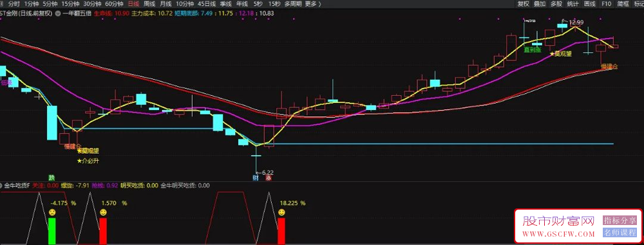The width and height of the screenshot is (644, 245).
Task: Click the green bar under -4.175 %
Action: 52,231
